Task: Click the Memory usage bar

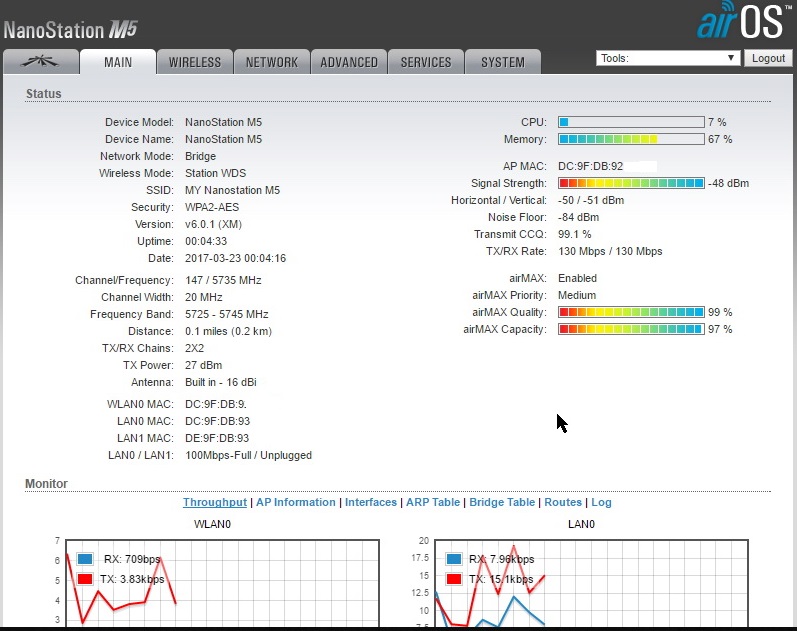Action: pos(631,139)
